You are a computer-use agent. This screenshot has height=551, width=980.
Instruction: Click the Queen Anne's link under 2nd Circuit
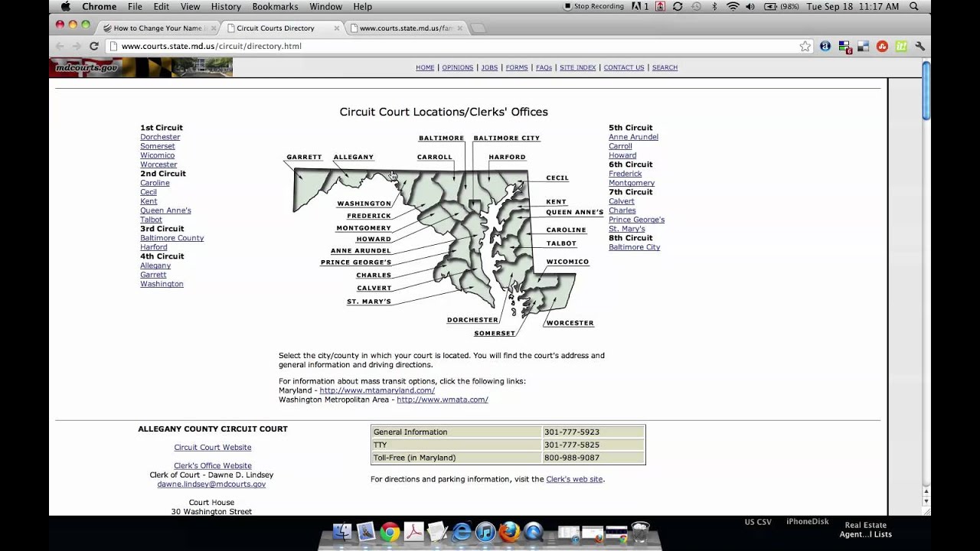tap(165, 210)
